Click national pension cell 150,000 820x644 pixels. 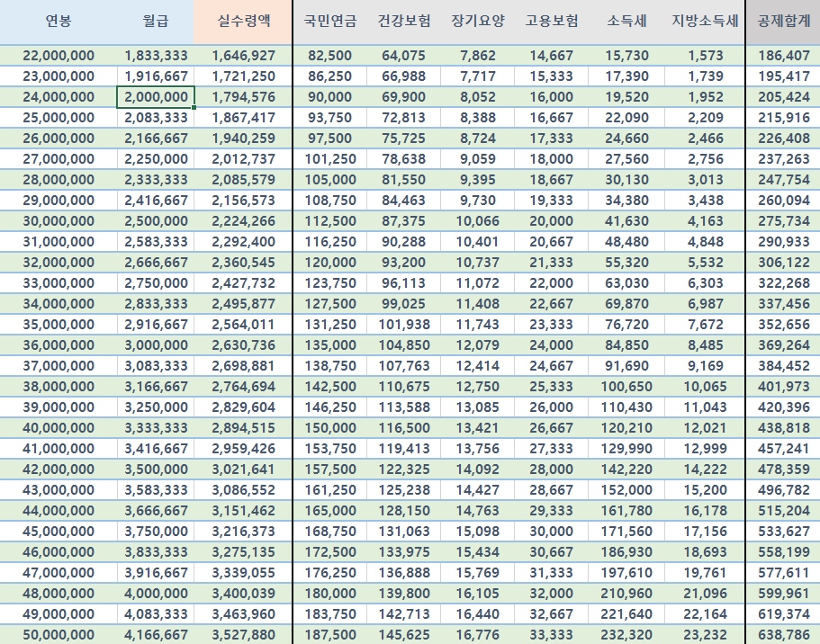tap(330, 427)
